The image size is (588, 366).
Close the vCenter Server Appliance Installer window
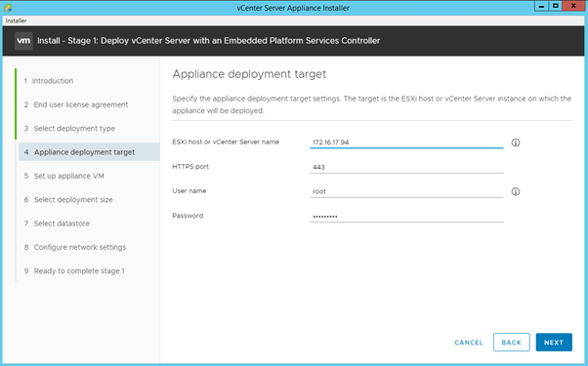573,6
